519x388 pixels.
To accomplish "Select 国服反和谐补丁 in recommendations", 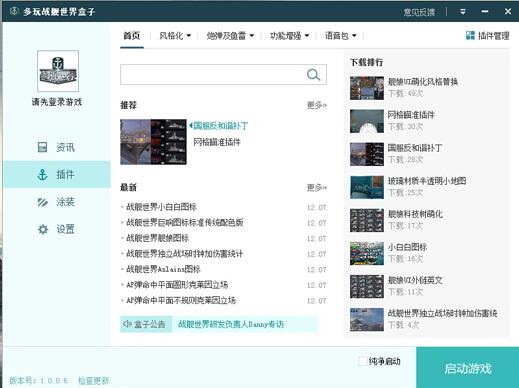I will pos(220,126).
